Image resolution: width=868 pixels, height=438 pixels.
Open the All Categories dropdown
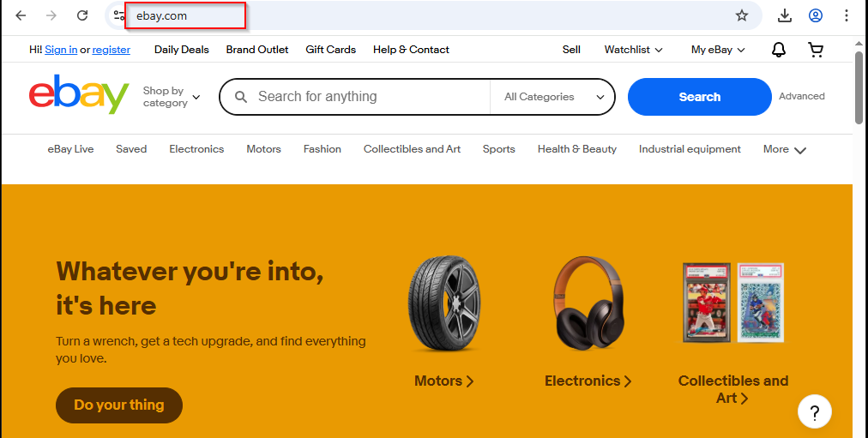553,97
